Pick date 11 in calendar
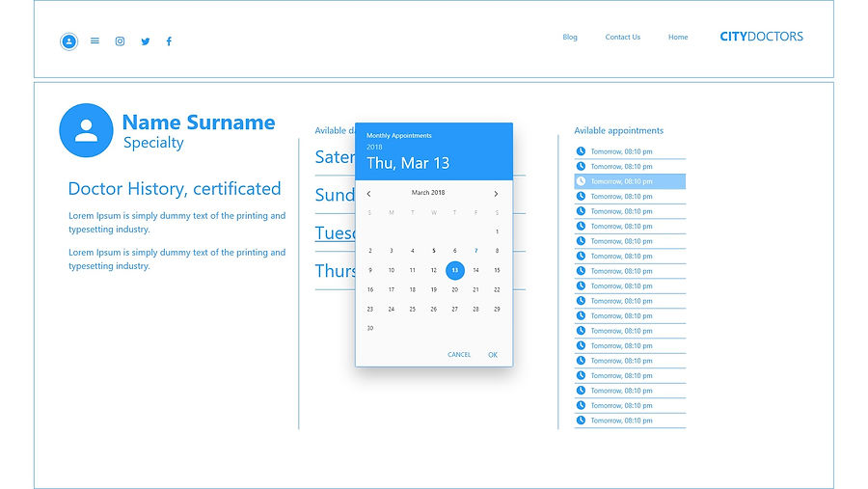The width and height of the screenshot is (868, 489). [x=413, y=270]
